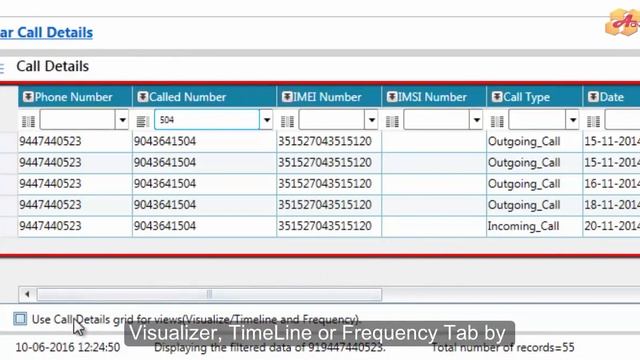Viewport: 640px width, 360px height.
Task: Click the empty IMSI Number filter field
Action: click(437, 120)
